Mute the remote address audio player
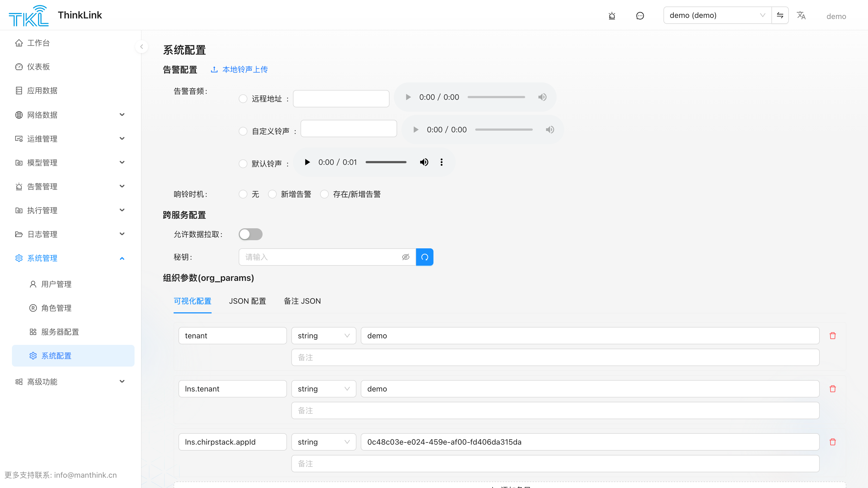This screenshot has height=488, width=868. [x=542, y=97]
